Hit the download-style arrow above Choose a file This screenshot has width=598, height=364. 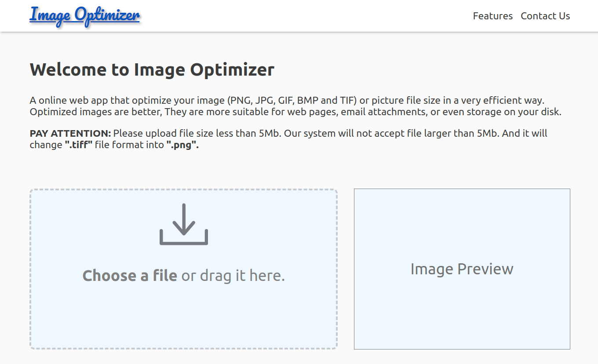(183, 224)
